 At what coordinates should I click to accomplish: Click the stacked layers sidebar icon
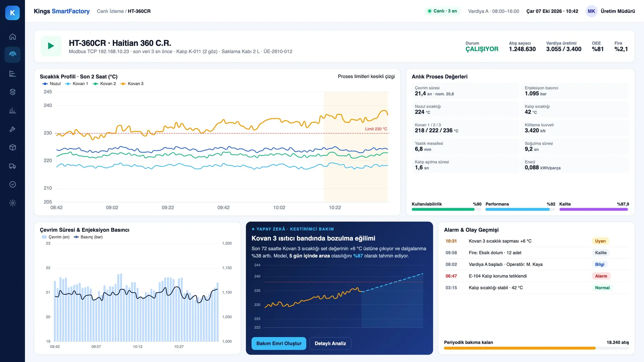coord(13,92)
